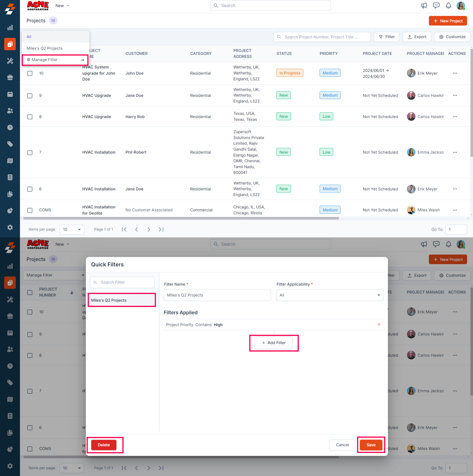Focus the Search Filter field
Viewport: 473px width, 476px height.
(x=122, y=282)
